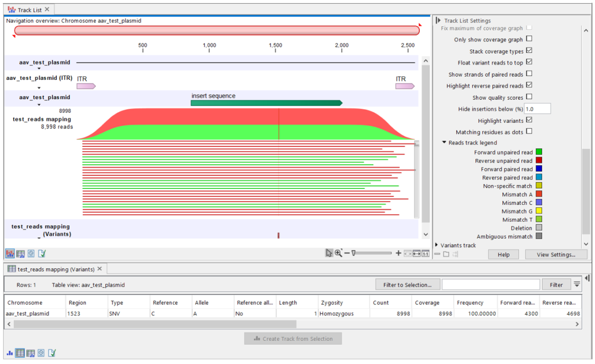
Task: Sort by the Frequency column header
Action: pyautogui.click(x=475, y=302)
